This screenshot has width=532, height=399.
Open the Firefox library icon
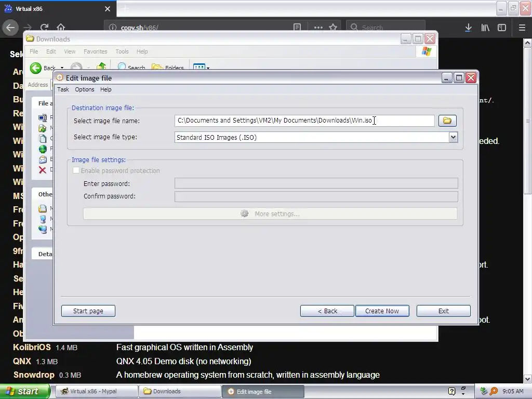(x=485, y=28)
